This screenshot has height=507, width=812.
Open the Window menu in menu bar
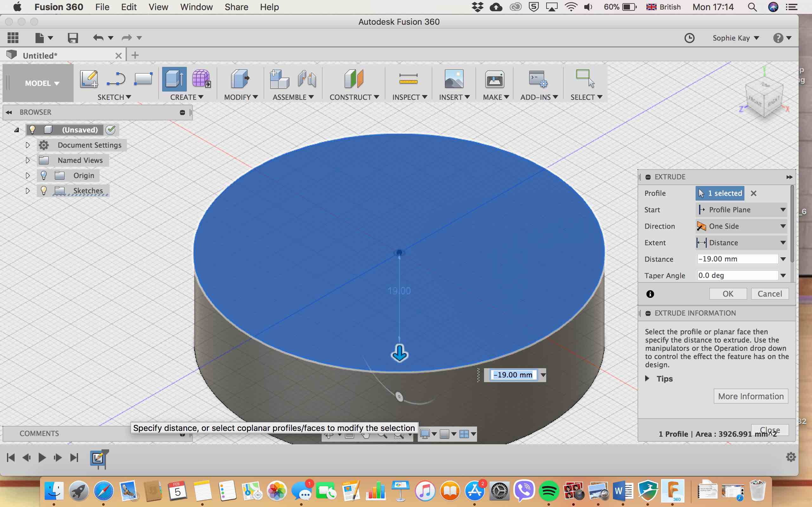click(196, 7)
